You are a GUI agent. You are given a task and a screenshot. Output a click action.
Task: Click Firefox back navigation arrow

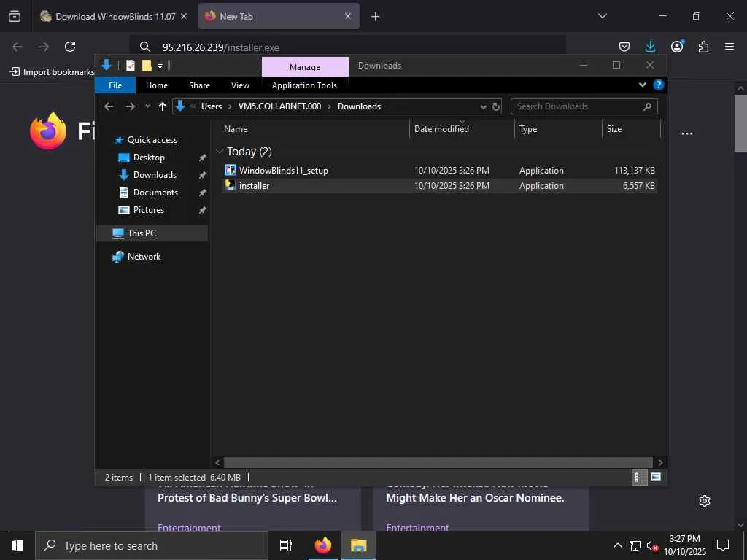tap(18, 47)
